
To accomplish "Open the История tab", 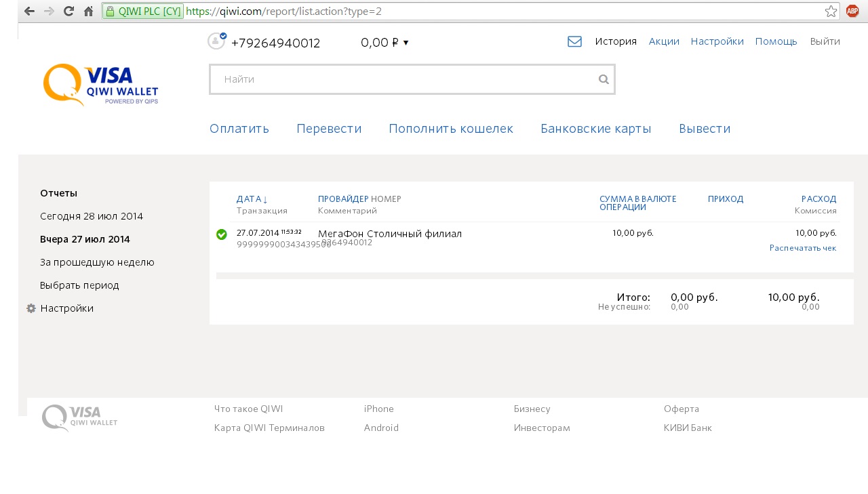I will tap(616, 41).
